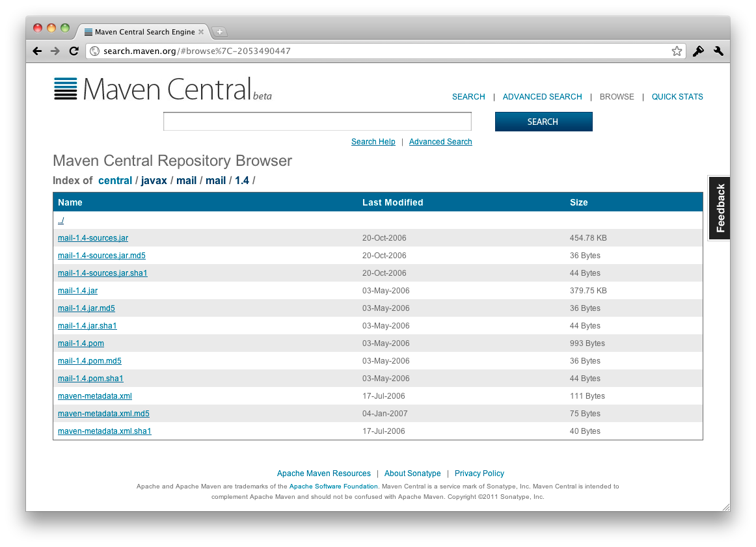Go to javax in breadcrumb path
This screenshot has width=756, height=547.
coord(154,181)
